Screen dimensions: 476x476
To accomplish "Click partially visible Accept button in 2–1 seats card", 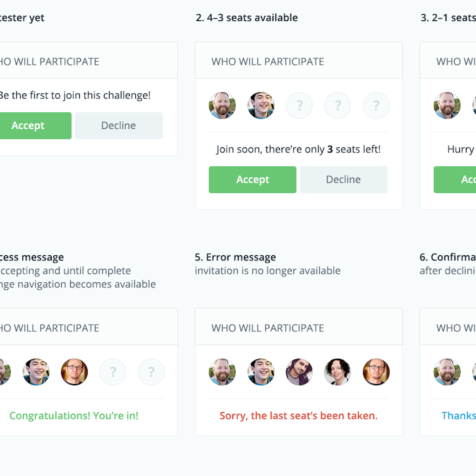I will point(455,180).
